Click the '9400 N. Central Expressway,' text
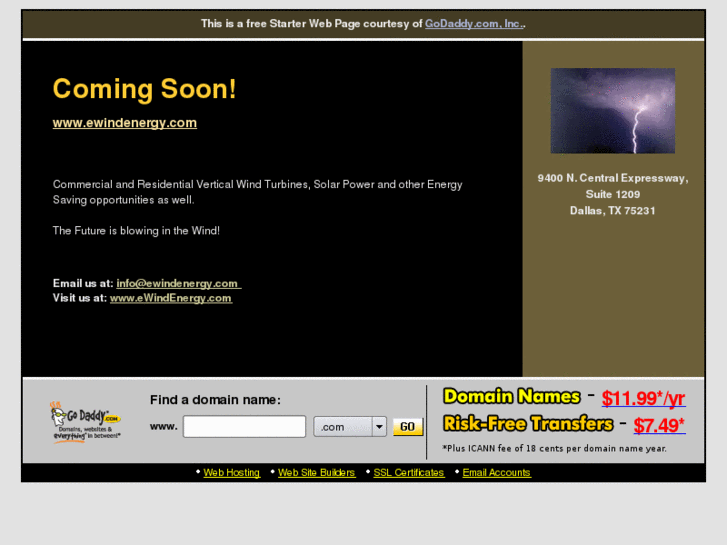727x545 pixels. point(612,179)
